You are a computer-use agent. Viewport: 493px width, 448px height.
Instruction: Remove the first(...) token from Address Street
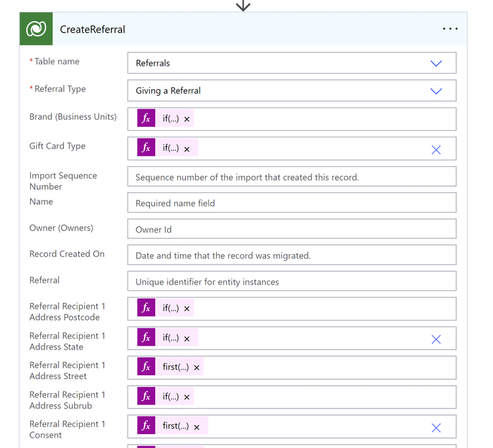click(x=197, y=368)
